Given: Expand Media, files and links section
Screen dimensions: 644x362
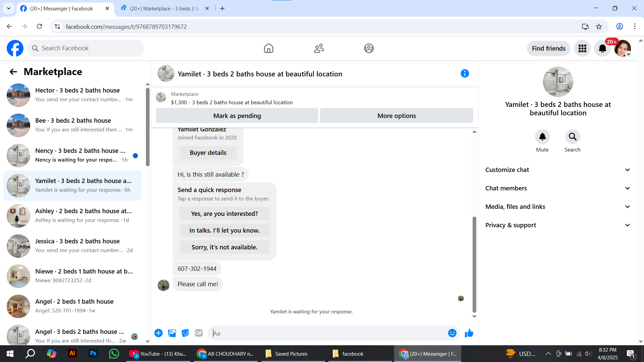Looking at the screenshot, I should tap(558, 207).
